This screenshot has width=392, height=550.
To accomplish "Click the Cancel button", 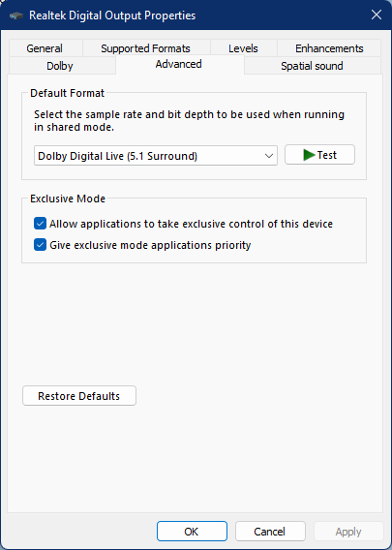I will pyautogui.click(x=270, y=532).
